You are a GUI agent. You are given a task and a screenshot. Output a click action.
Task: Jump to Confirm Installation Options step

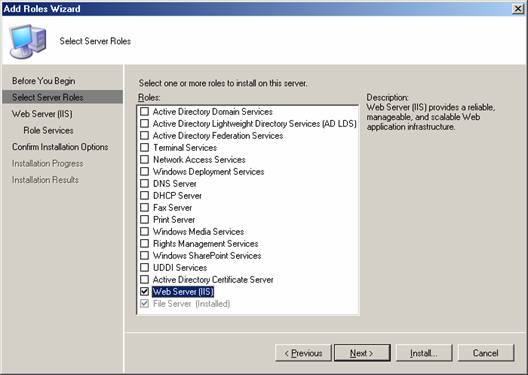click(x=60, y=147)
